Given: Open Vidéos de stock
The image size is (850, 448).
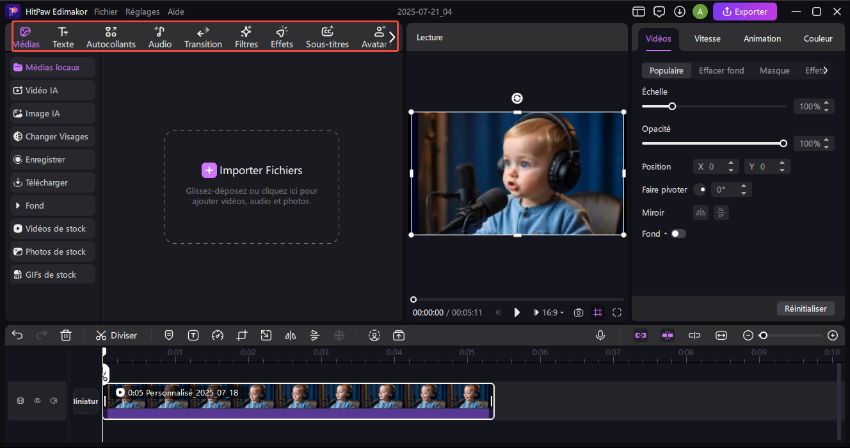Looking at the screenshot, I should (x=52, y=229).
